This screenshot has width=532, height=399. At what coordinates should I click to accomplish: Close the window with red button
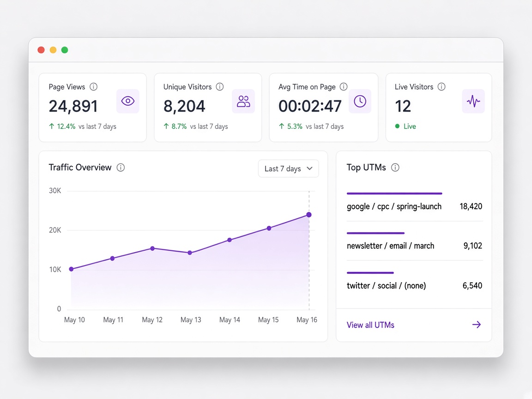click(41, 50)
